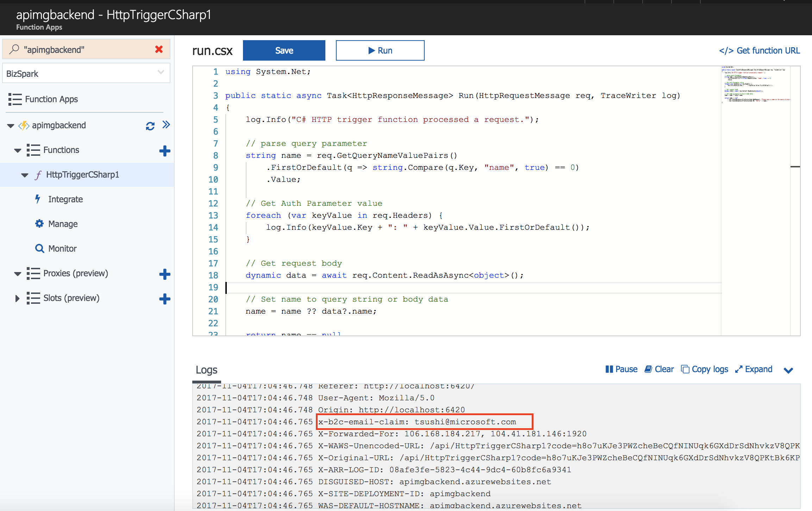Refresh the apimgbackend function app
Viewport: 812px width, 511px height.
click(150, 126)
